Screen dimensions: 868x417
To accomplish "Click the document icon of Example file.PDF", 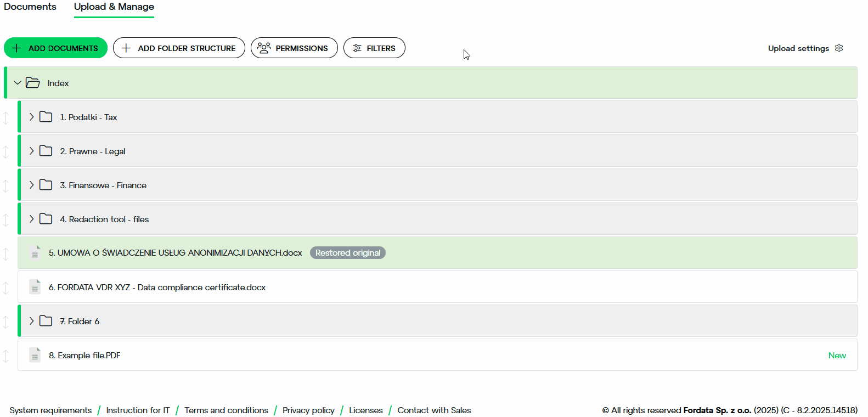I will (35, 355).
